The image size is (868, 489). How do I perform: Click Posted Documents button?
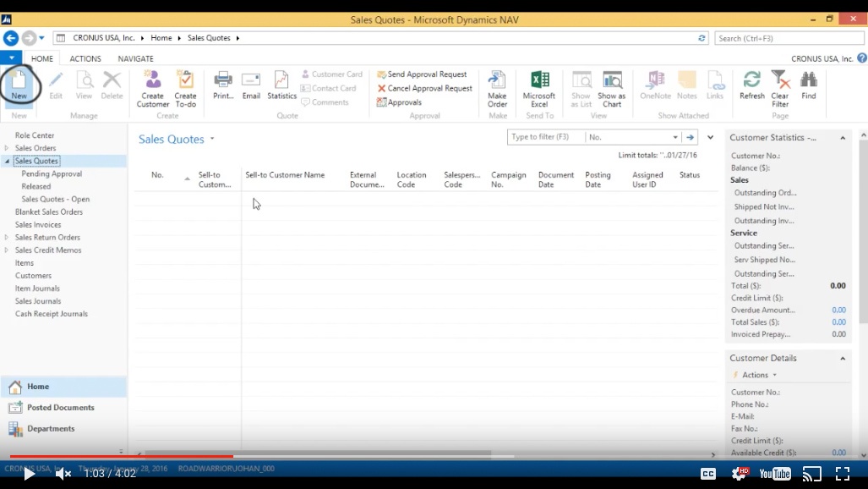click(63, 408)
